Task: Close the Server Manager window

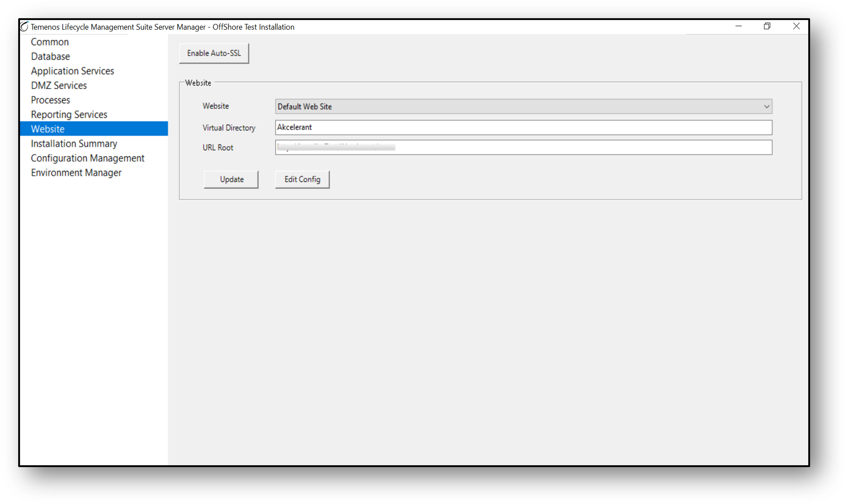Action: coord(796,26)
